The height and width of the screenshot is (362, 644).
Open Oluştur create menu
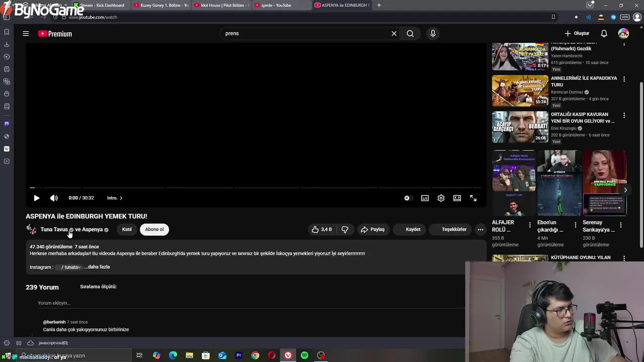(x=577, y=33)
